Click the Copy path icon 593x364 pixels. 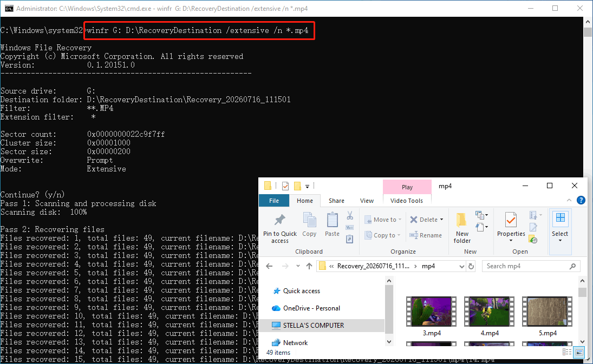coord(350,227)
